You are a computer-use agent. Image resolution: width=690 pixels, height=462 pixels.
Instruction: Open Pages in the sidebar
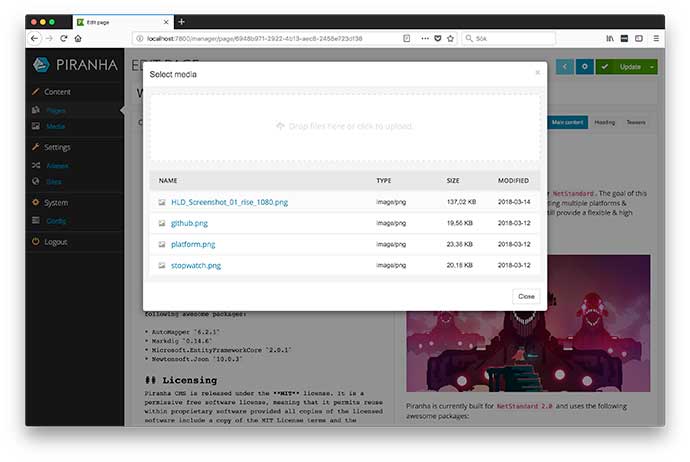point(57,110)
